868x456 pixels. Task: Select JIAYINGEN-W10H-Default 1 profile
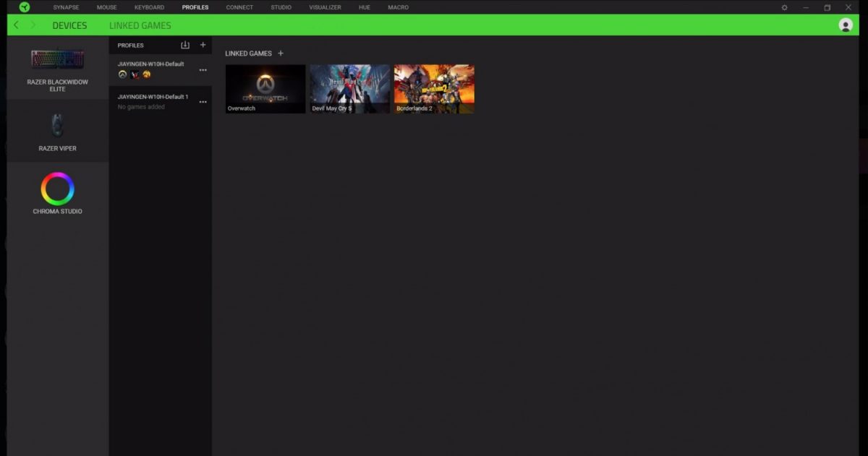point(160,102)
